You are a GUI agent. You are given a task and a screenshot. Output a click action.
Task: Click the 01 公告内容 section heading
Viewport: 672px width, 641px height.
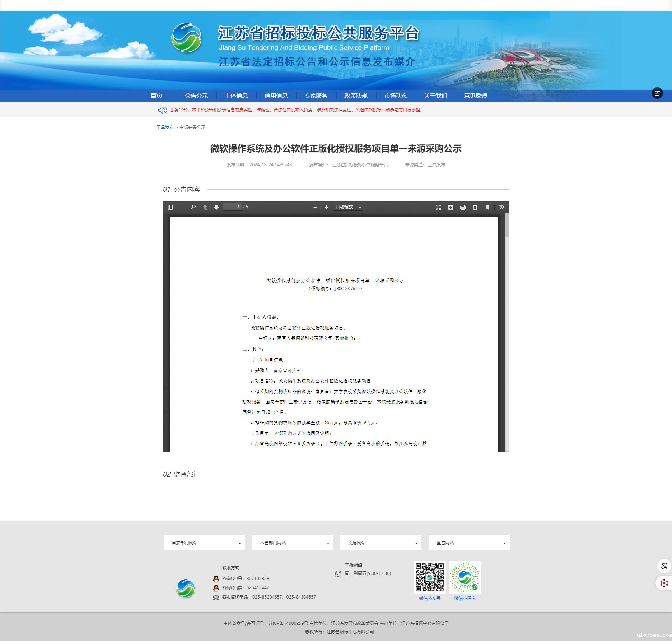click(x=181, y=190)
